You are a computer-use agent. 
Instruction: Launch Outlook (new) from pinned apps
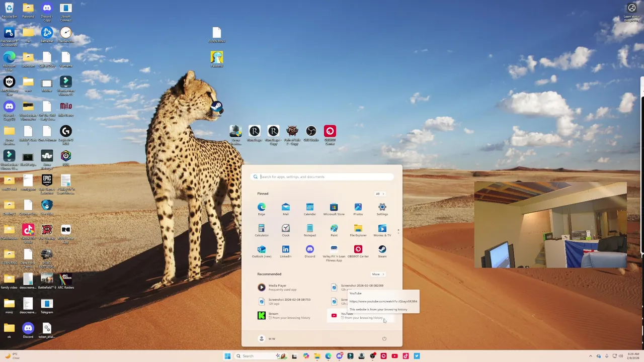[261, 251]
